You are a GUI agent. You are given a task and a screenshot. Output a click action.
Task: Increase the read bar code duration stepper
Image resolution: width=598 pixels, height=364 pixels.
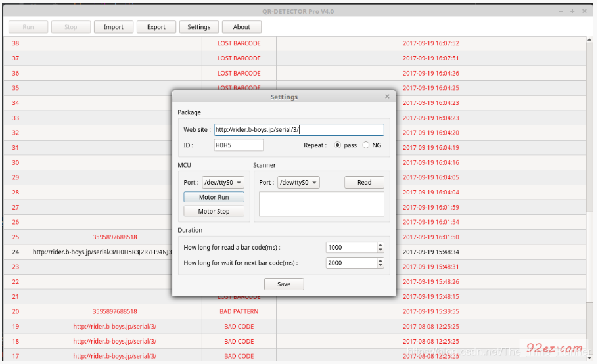click(380, 244)
